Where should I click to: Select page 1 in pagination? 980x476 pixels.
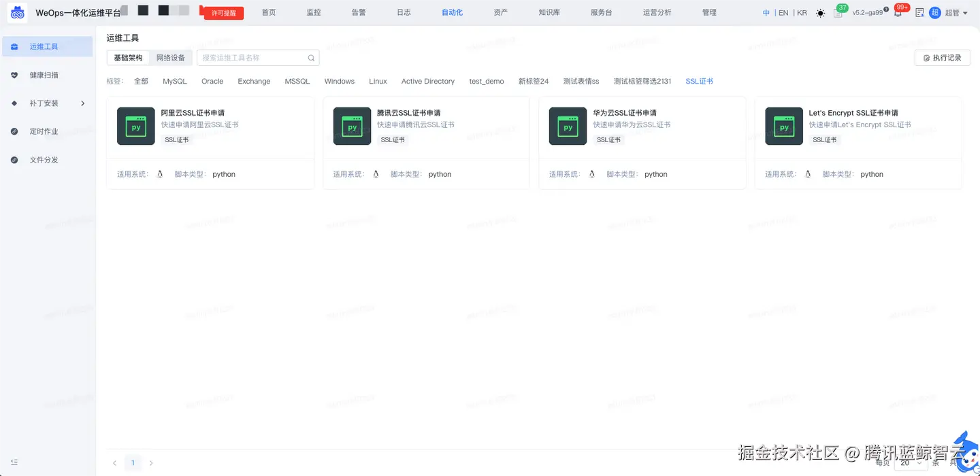click(x=133, y=463)
